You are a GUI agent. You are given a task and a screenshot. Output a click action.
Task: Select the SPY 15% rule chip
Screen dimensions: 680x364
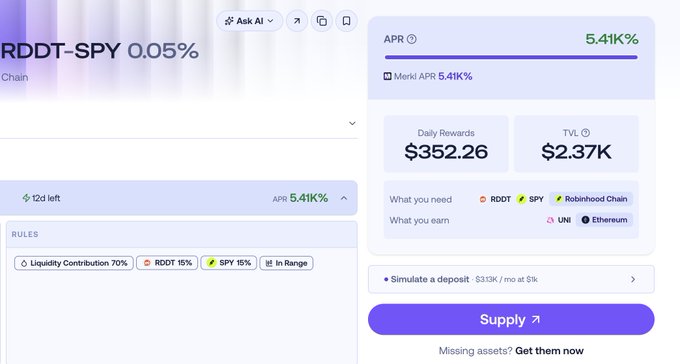[229, 263]
